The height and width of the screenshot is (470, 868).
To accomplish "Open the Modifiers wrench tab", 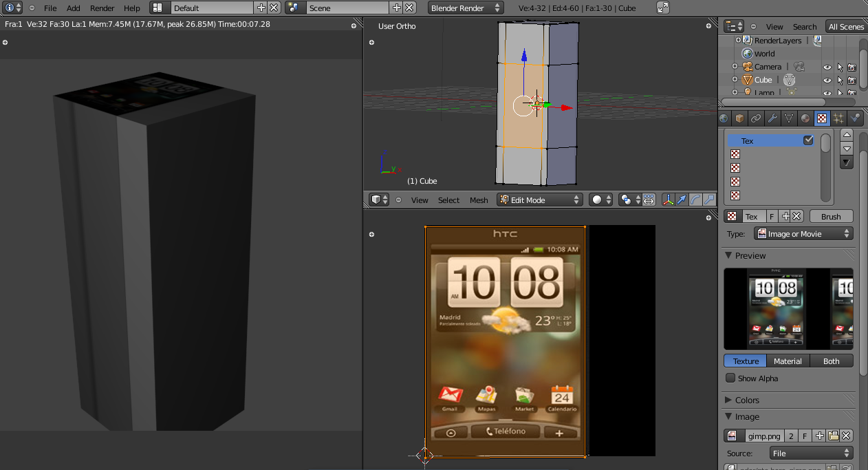I will (772, 118).
